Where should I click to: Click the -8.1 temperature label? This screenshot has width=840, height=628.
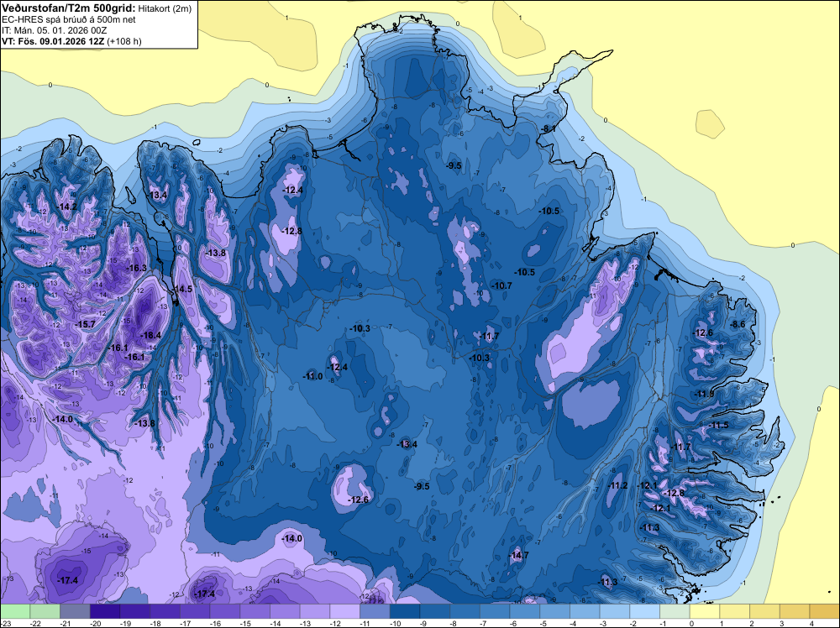548,129
